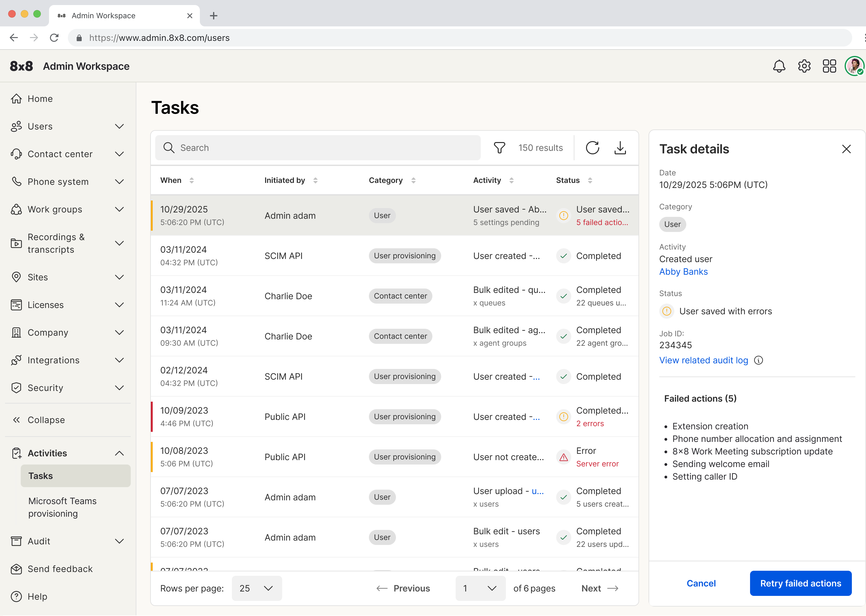The height and width of the screenshot is (616, 866).
Task: Open the Rows per page dropdown
Action: coord(257,588)
